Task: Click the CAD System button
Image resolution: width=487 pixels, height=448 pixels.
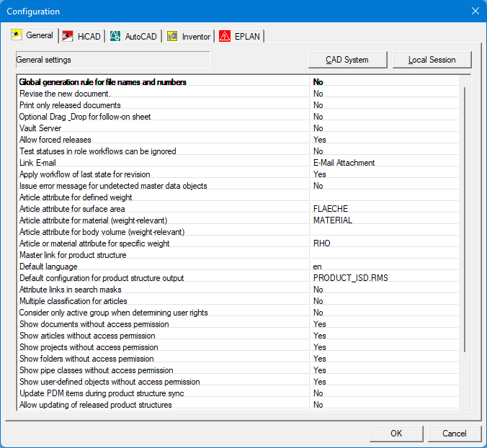Action: pyautogui.click(x=347, y=60)
